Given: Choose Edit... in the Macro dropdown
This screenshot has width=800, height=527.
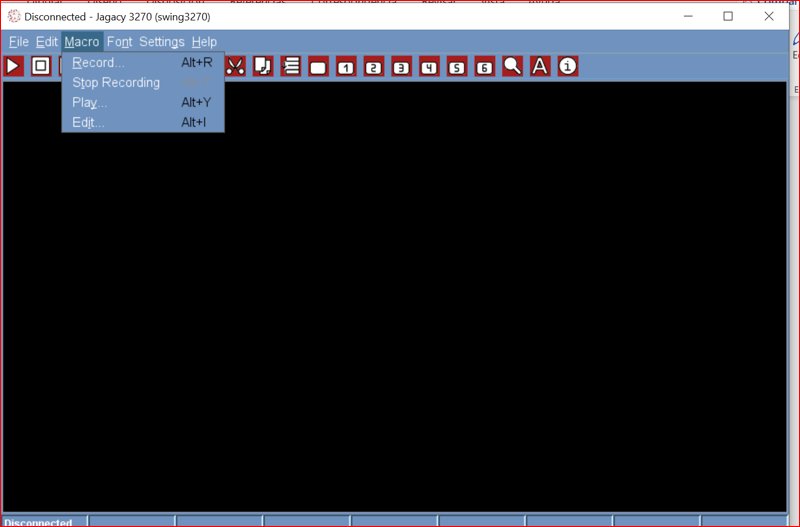Looking at the screenshot, I should click(88, 122).
